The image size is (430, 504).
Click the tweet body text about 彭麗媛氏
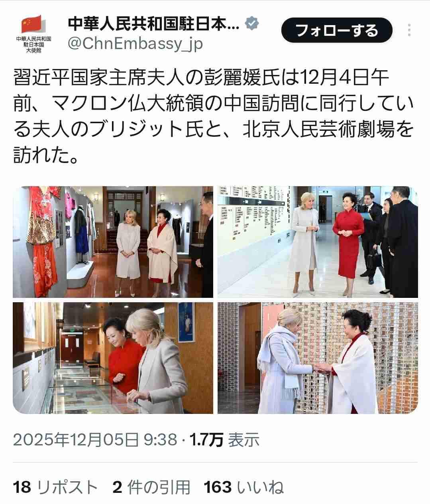[x=214, y=116]
